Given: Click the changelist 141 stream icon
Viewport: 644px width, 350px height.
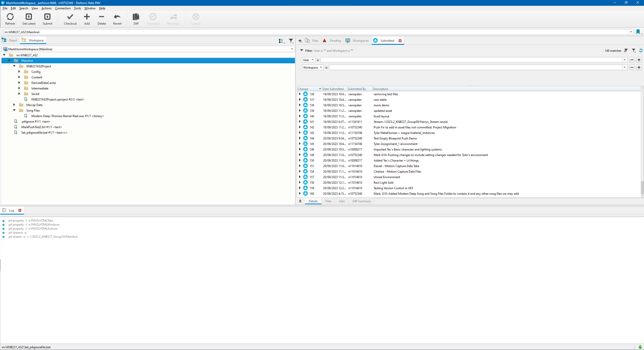Looking at the screenshot, I should [x=305, y=122].
